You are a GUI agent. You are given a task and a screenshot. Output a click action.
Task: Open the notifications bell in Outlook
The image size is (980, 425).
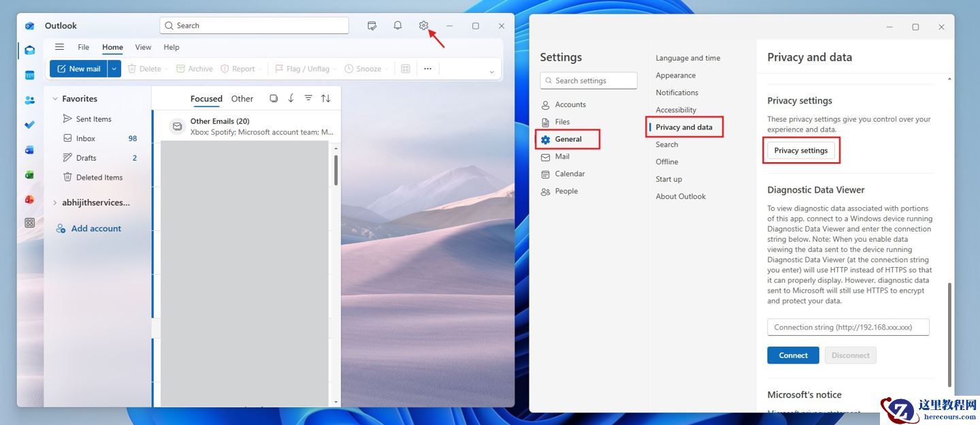click(397, 25)
